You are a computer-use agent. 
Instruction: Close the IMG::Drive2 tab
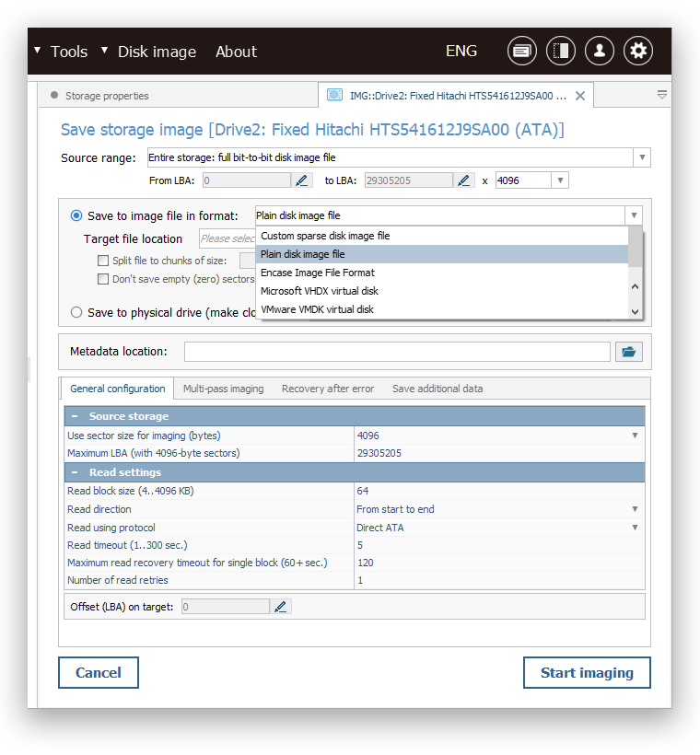580,96
